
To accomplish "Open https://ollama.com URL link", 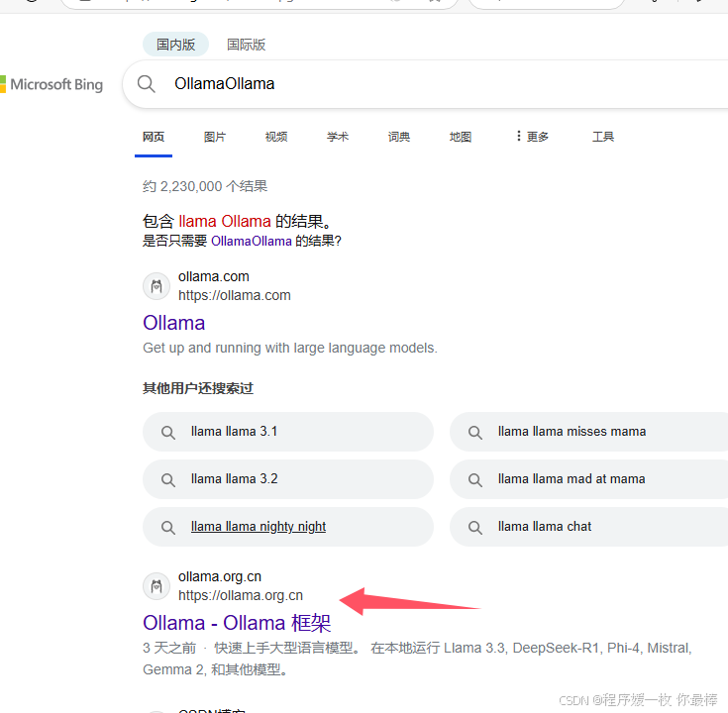I will (x=235, y=295).
